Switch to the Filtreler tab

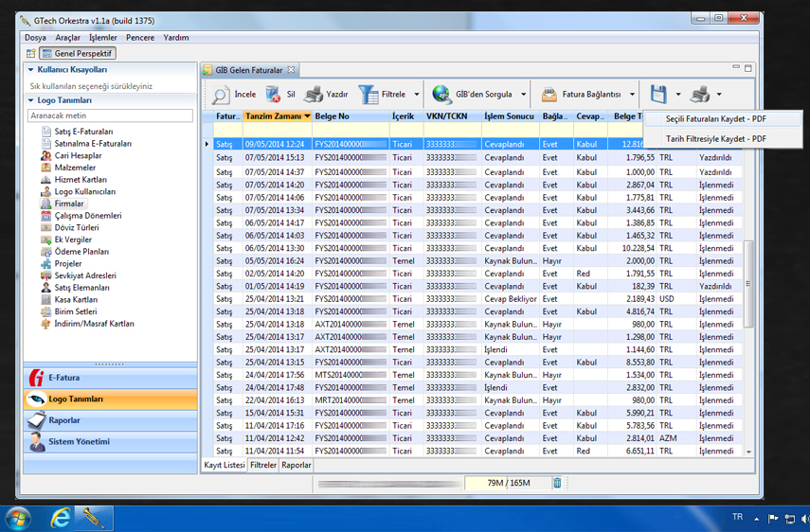coord(263,465)
